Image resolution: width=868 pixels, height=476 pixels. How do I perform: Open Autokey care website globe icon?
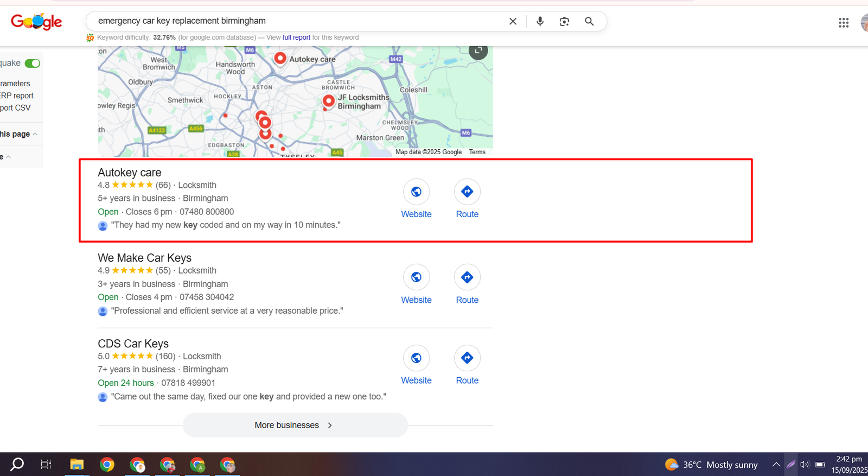416,192
